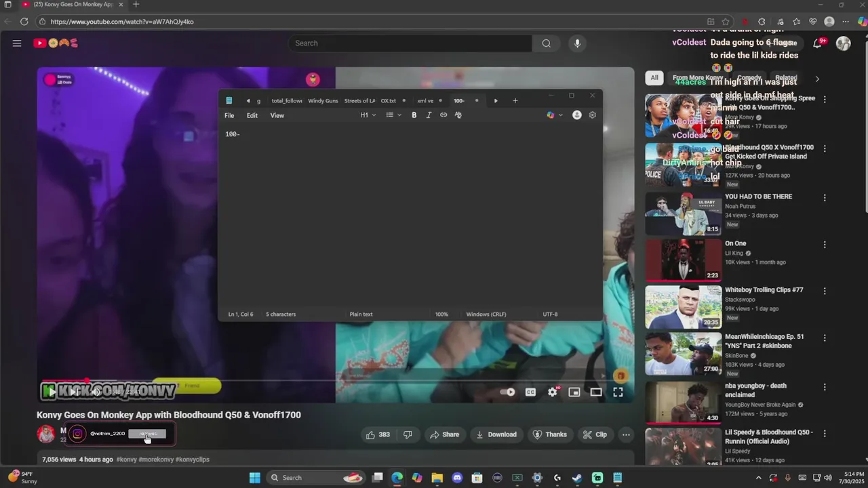The width and height of the screenshot is (868, 488).
Task: Click the Share button
Action: click(444, 434)
